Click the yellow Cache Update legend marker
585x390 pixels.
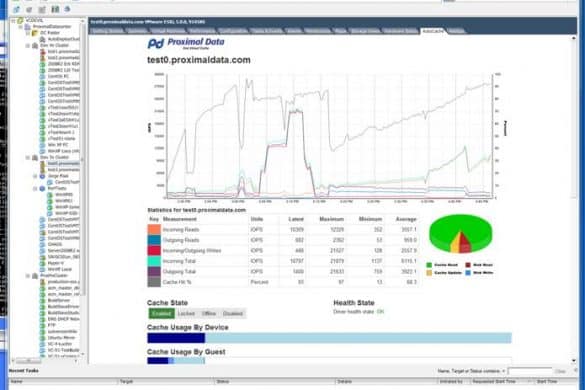tap(429, 273)
